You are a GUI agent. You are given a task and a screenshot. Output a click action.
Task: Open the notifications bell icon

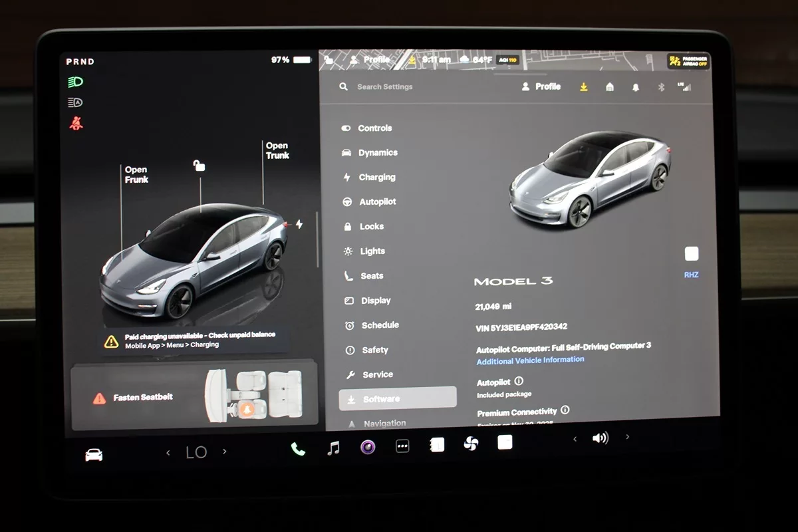click(636, 87)
